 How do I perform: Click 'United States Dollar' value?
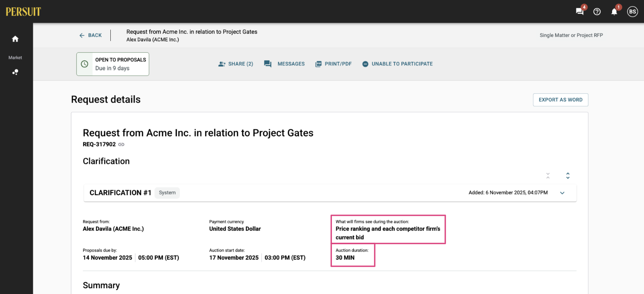[235, 229]
